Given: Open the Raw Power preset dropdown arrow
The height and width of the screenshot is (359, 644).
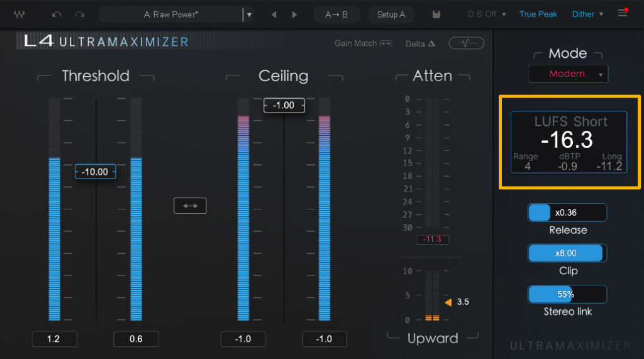Looking at the screenshot, I should tap(249, 14).
